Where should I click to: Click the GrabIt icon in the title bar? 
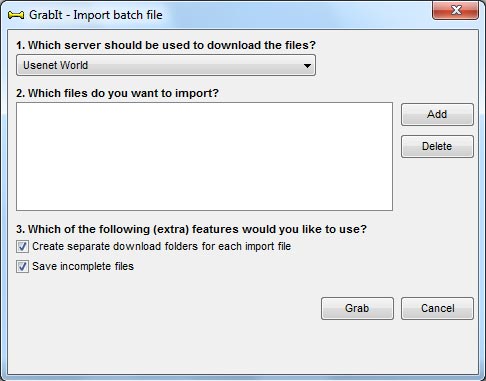[x=16, y=15]
